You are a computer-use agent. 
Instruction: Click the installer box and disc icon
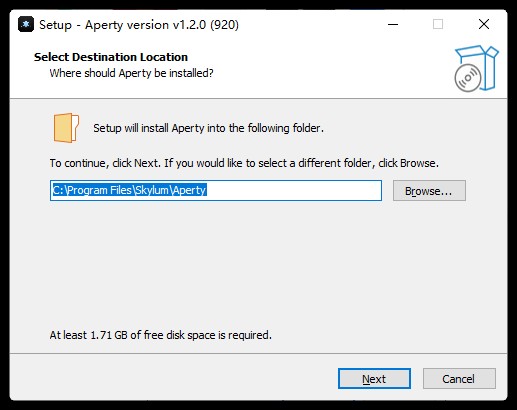click(x=476, y=69)
